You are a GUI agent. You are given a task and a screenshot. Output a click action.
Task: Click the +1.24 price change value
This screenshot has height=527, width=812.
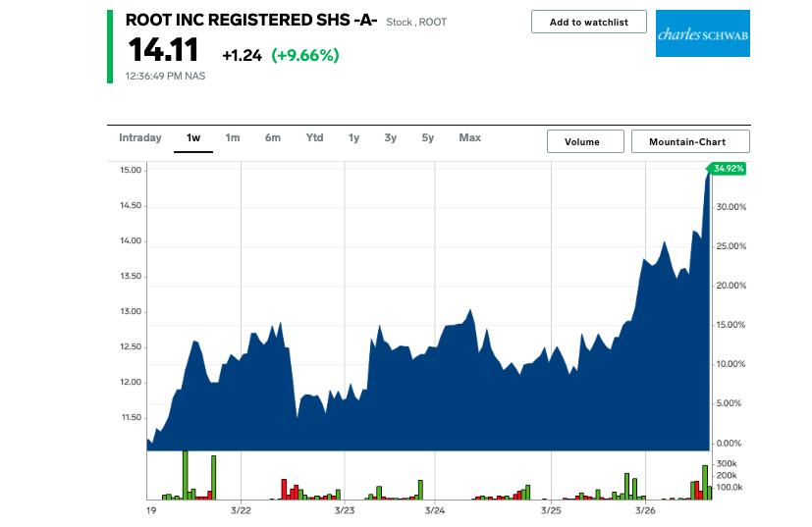coord(242,55)
